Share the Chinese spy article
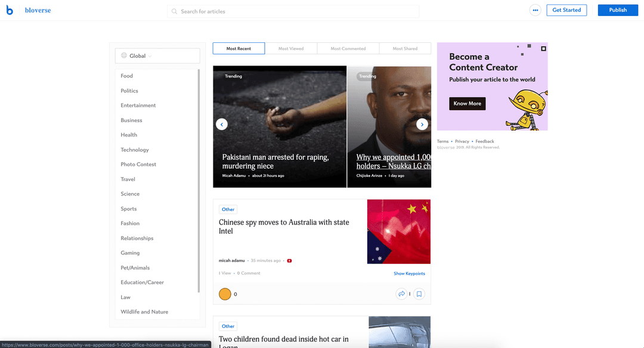The image size is (644, 348). tap(401, 294)
